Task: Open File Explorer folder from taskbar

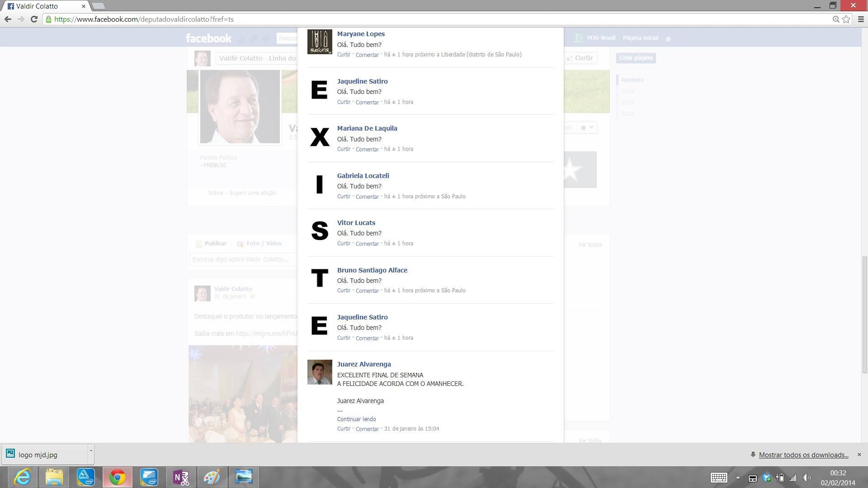Action: (54, 477)
